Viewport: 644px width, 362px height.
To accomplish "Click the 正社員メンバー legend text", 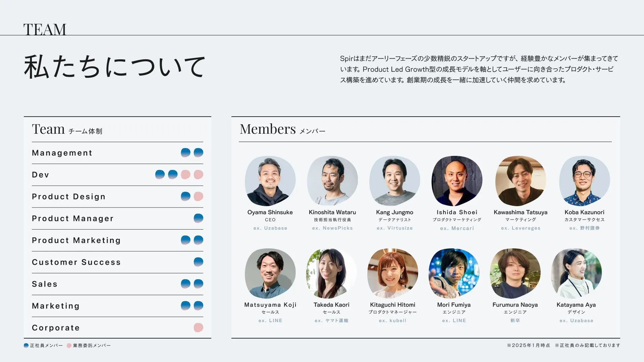I will click(x=46, y=345).
